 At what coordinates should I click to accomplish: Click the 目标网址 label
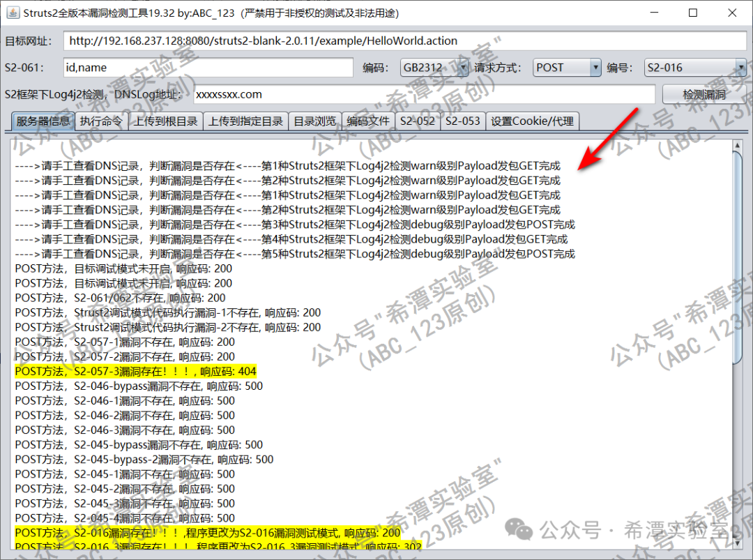coord(28,41)
